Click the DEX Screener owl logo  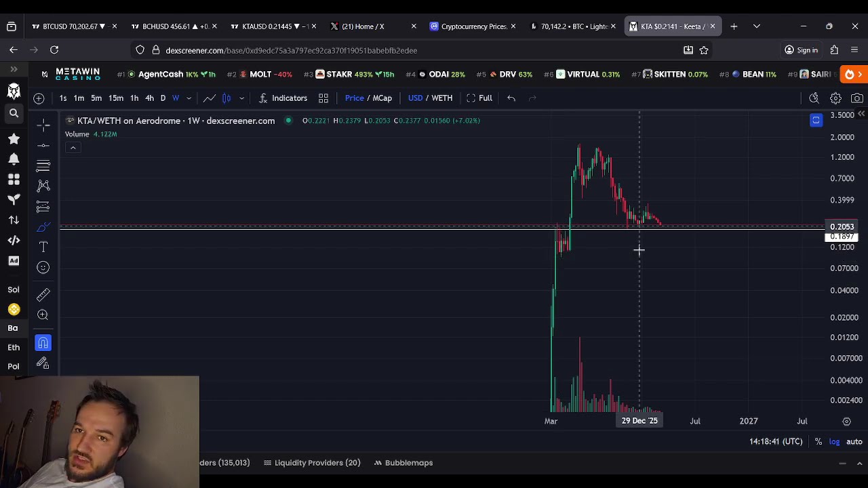[x=14, y=91]
